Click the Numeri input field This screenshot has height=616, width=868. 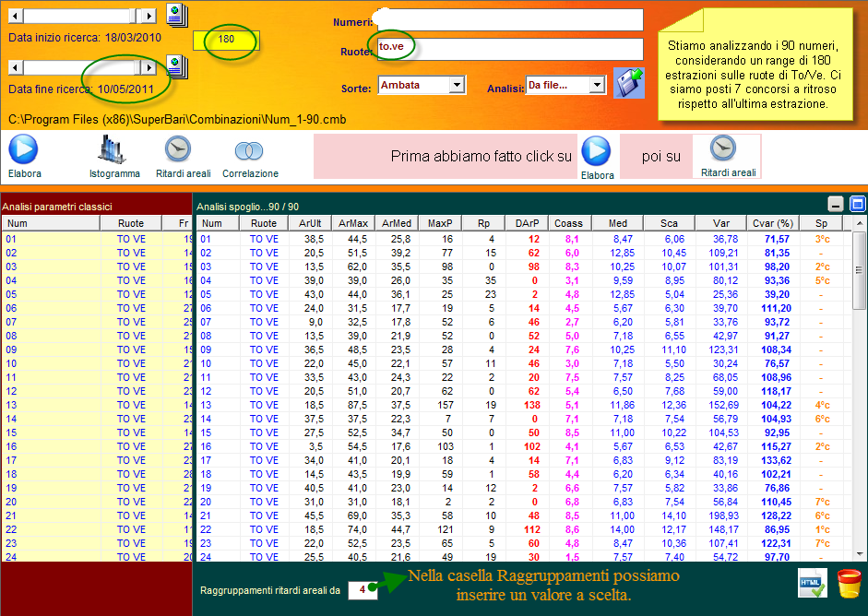509,20
